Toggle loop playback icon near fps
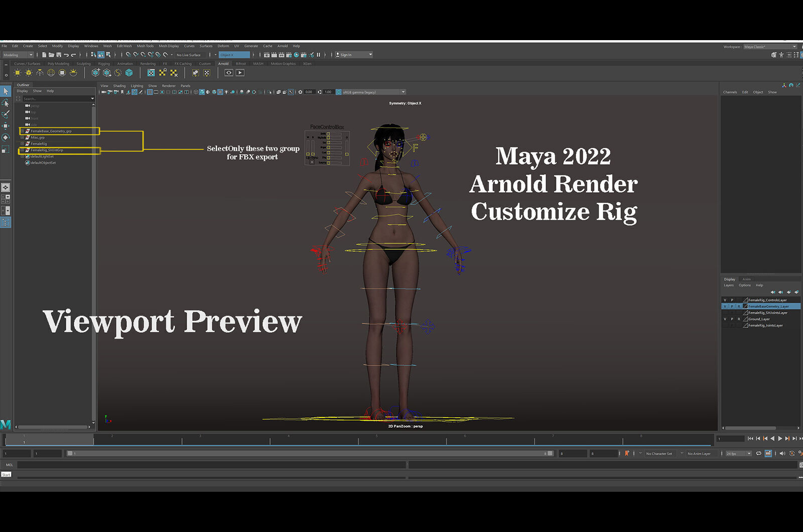Image resolution: width=803 pixels, height=532 pixels. (x=759, y=453)
